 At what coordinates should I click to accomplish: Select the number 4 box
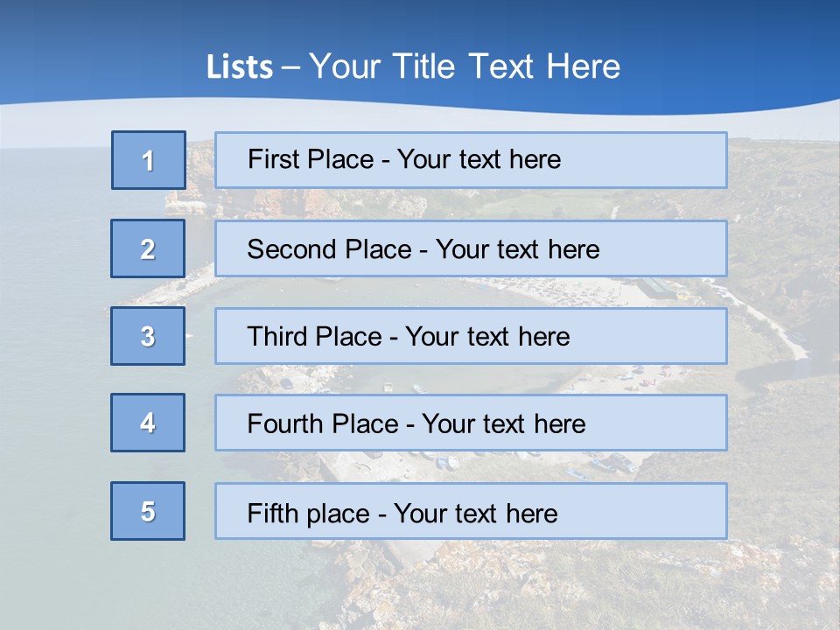(x=148, y=423)
